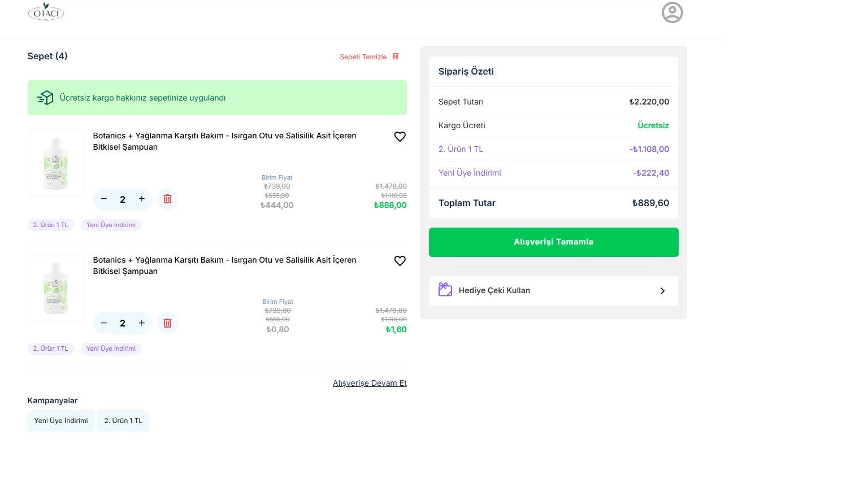This screenshot has height=488, width=868.
Task: Select '2. Ürün 1 TL' chip under Kampanyalar
Action: [123, 421]
